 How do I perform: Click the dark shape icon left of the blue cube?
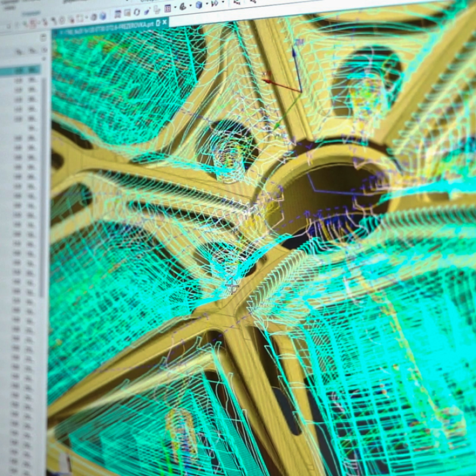click(x=183, y=6)
